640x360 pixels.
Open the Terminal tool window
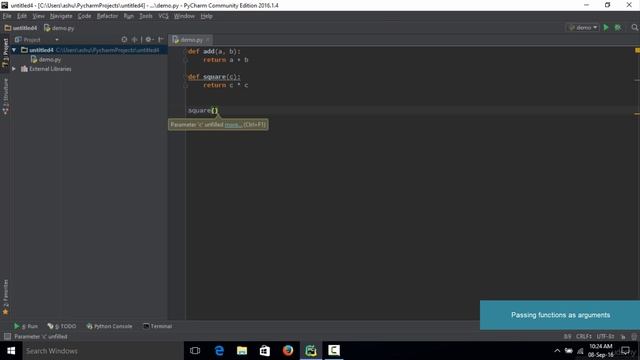point(158,326)
